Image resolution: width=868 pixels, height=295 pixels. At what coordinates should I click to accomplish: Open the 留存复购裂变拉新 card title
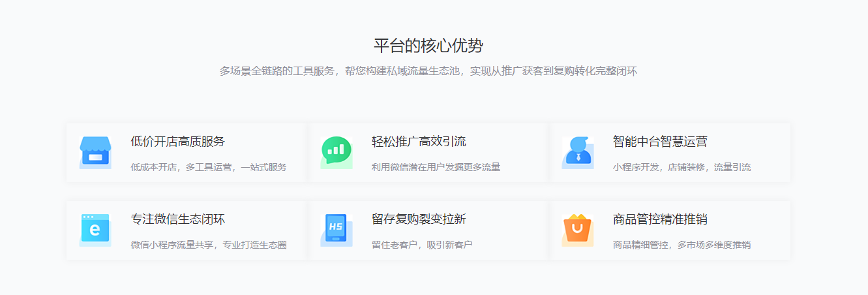tap(419, 219)
